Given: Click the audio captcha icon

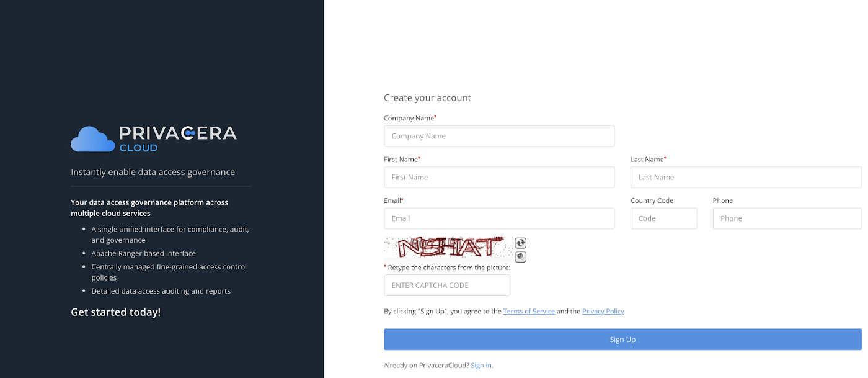Looking at the screenshot, I should [x=520, y=256].
